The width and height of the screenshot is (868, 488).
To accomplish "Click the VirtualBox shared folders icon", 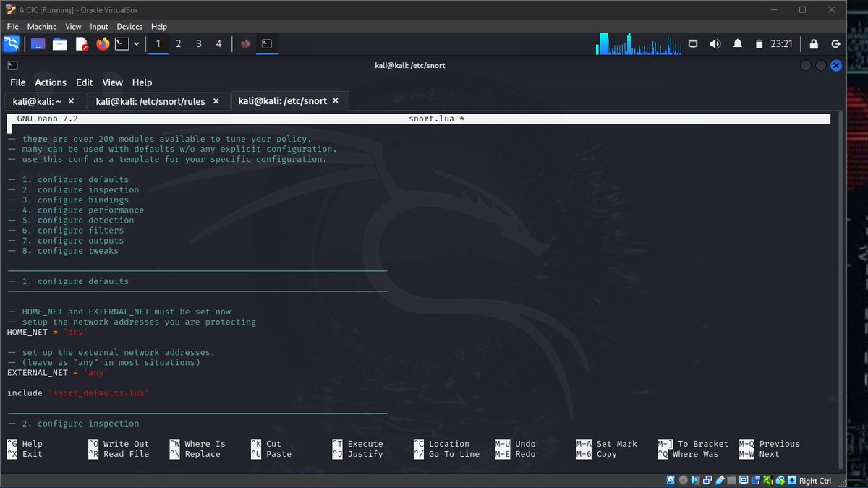I will coord(731,481).
